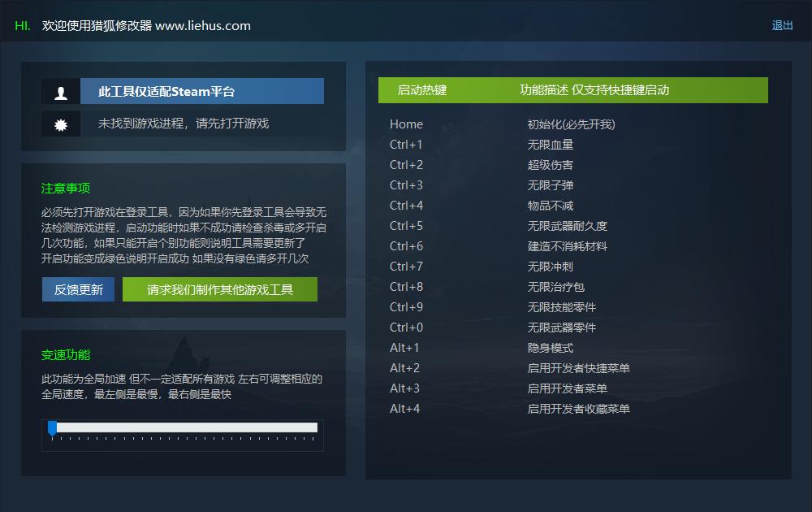The height and width of the screenshot is (512, 812).
Task: Click the 此工具仅适配Steam平台 banner
Action: tap(202, 91)
